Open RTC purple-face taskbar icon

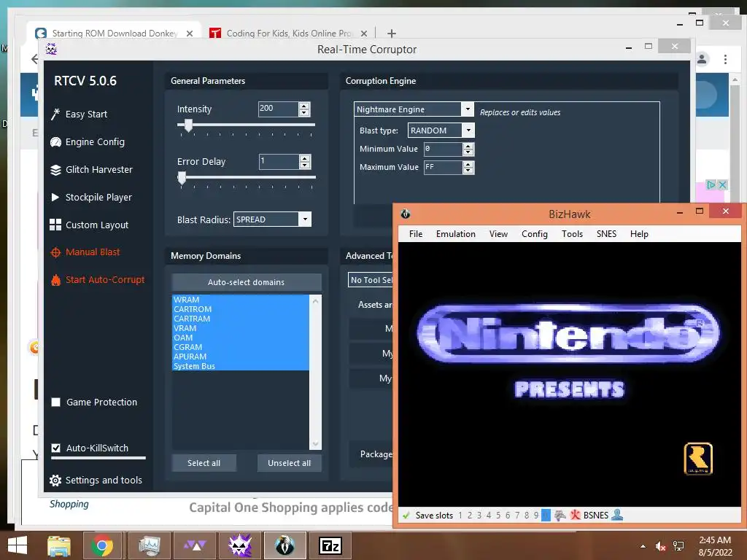[x=239, y=545]
